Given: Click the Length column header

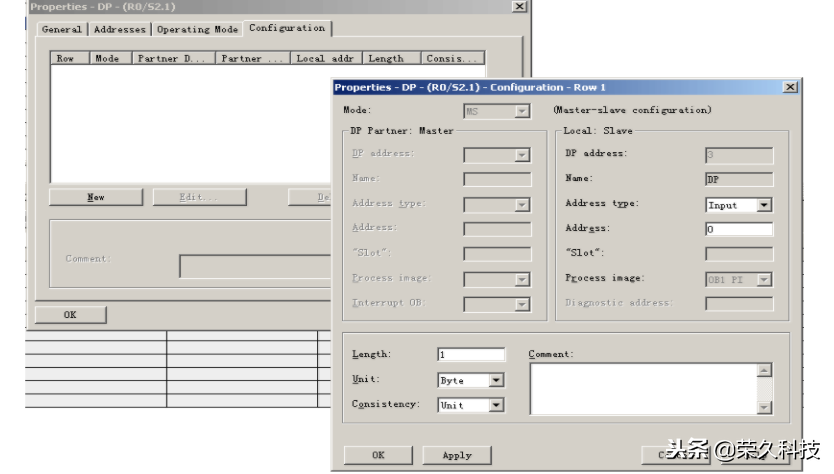Looking at the screenshot, I should [x=386, y=59].
